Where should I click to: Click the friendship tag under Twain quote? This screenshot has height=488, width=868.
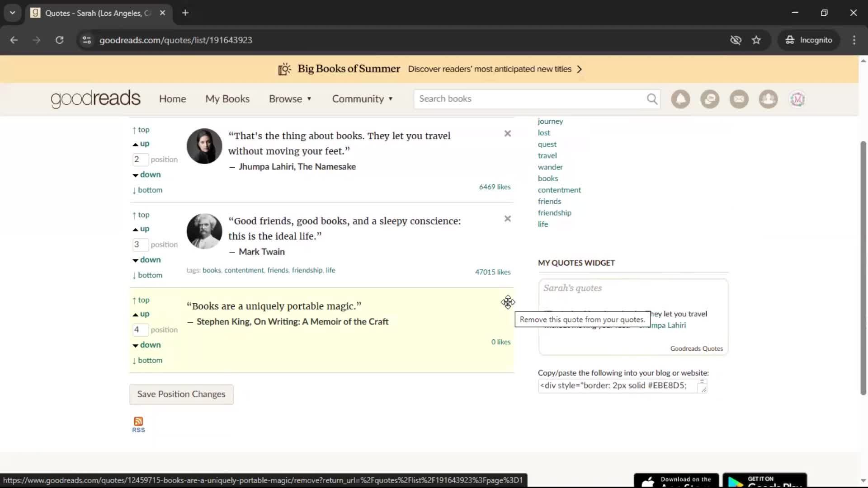point(307,270)
